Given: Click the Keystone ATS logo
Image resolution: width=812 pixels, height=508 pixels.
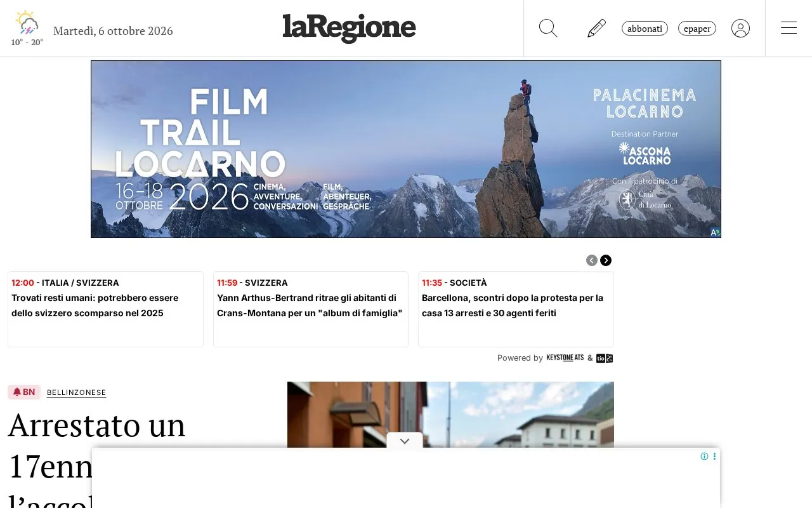Looking at the screenshot, I should tap(565, 358).
